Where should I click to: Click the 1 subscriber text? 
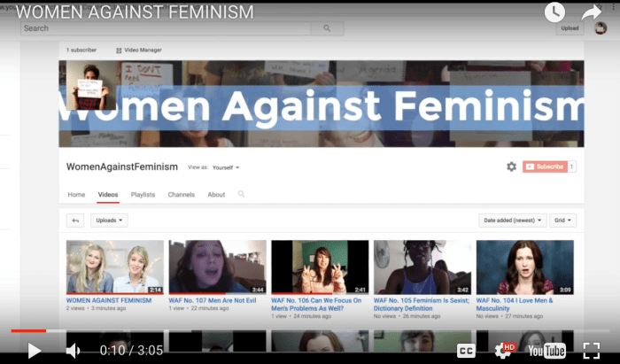pos(81,50)
